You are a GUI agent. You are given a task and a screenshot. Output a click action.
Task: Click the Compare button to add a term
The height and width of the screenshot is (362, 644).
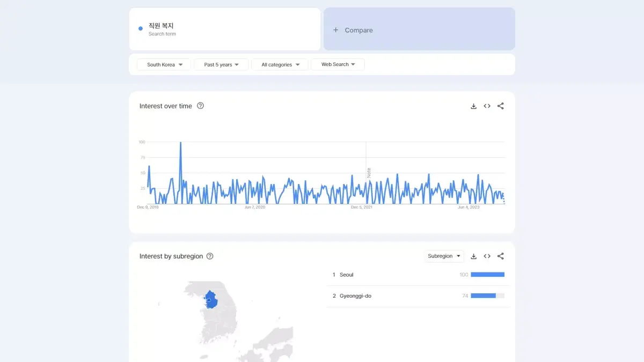(x=419, y=29)
